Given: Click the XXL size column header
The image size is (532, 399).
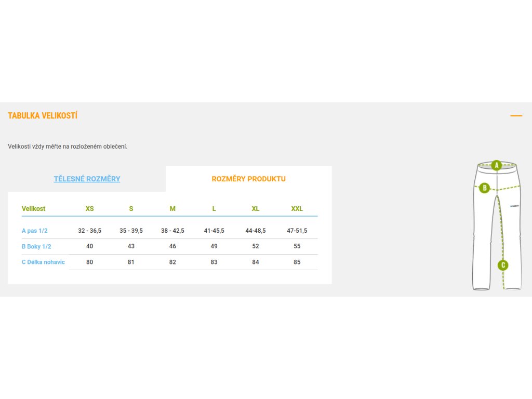Looking at the screenshot, I should click(x=297, y=209).
